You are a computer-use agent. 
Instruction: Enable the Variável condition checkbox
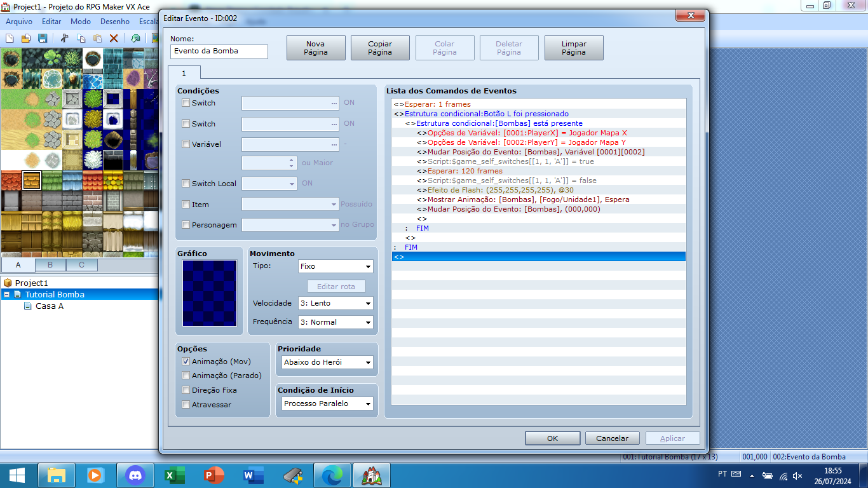(186, 144)
